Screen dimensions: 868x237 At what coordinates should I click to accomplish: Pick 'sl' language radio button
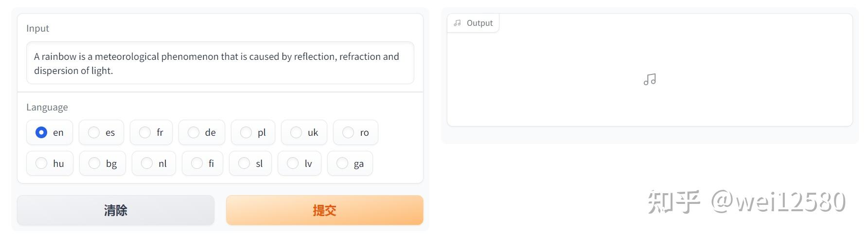tap(244, 164)
